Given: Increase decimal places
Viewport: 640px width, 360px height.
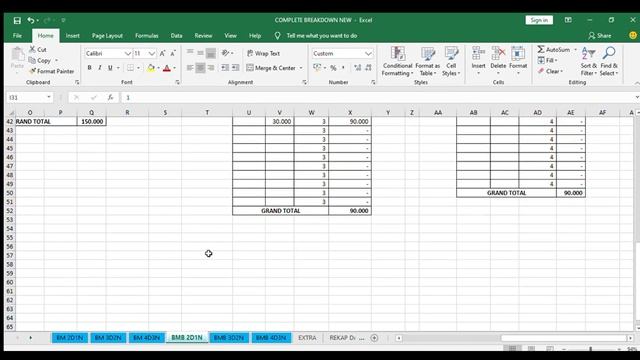Looking at the screenshot, I should [x=358, y=68].
